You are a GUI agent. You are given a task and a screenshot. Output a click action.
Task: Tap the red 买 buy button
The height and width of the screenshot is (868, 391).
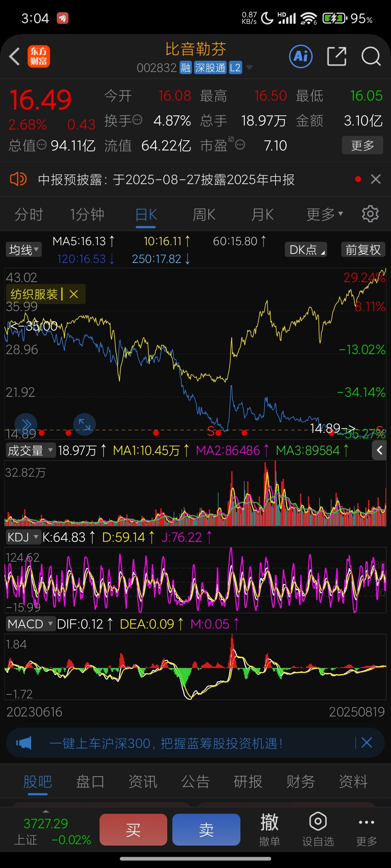pyautogui.click(x=133, y=830)
